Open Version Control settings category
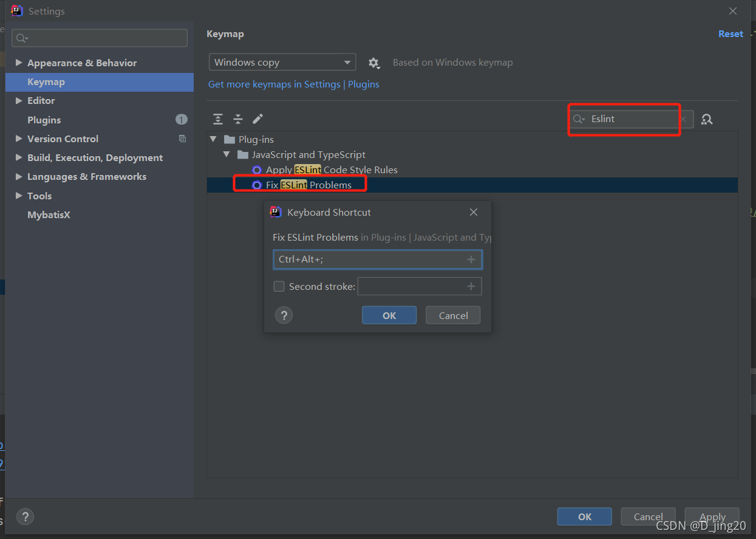The image size is (756, 539). tap(63, 139)
